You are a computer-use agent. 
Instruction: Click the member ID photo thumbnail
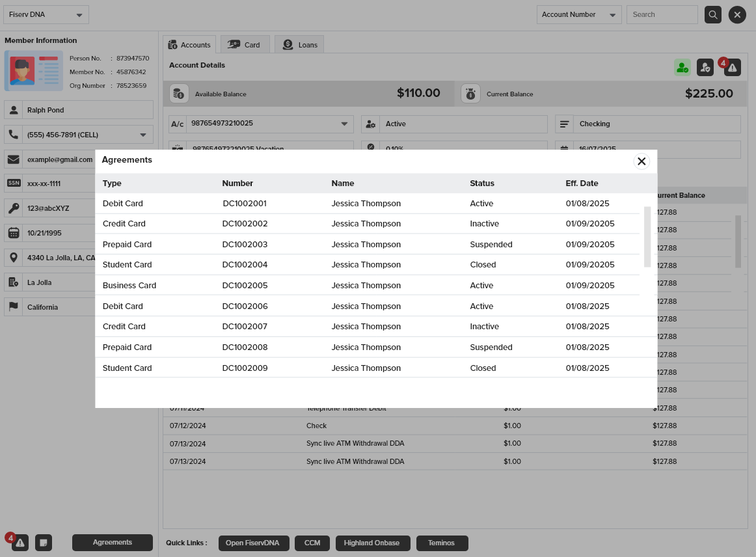click(x=34, y=71)
